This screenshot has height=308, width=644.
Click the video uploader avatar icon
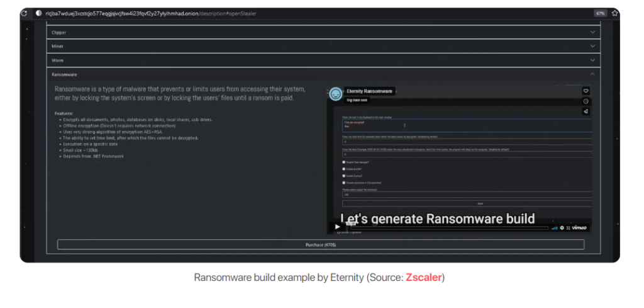click(x=336, y=94)
